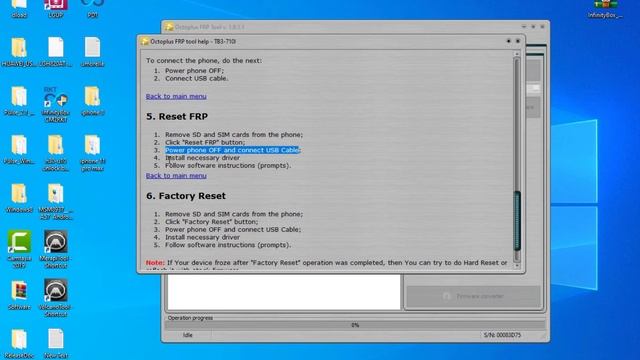Click the help window scroll up arrow
The width and height of the screenshot is (640, 360).
(517, 54)
